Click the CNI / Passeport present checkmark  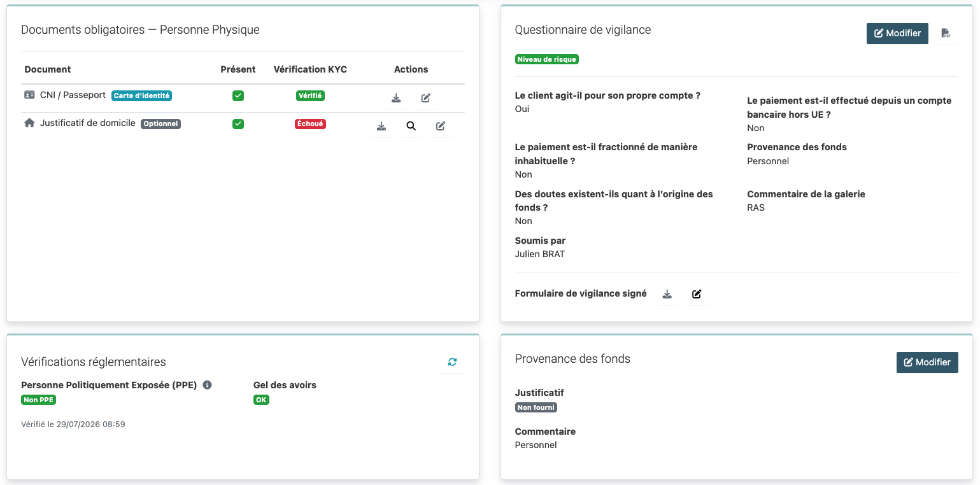coord(238,95)
